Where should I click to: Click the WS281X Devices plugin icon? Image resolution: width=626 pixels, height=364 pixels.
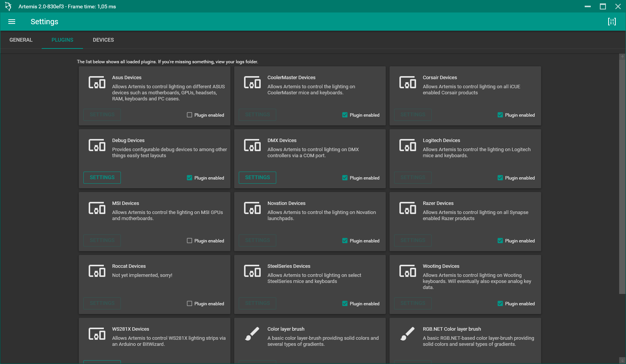coord(97,334)
